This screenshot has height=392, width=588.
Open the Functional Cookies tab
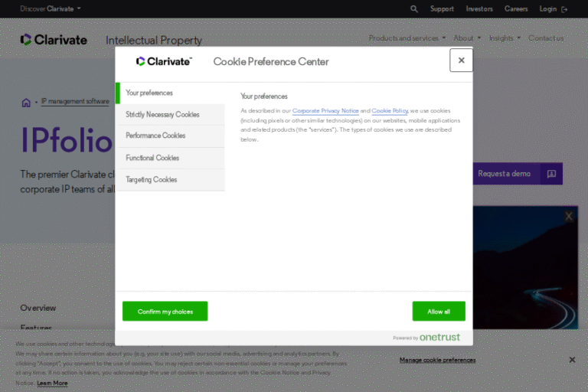click(170, 158)
